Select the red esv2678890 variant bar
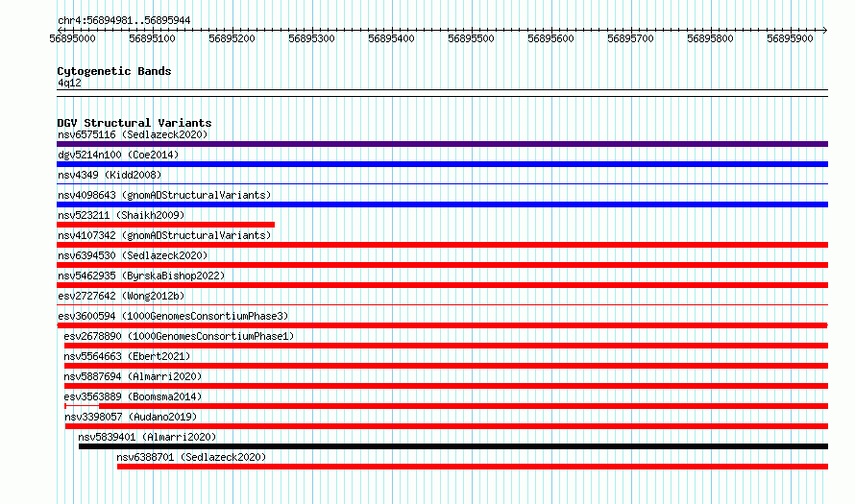 tap(446, 346)
